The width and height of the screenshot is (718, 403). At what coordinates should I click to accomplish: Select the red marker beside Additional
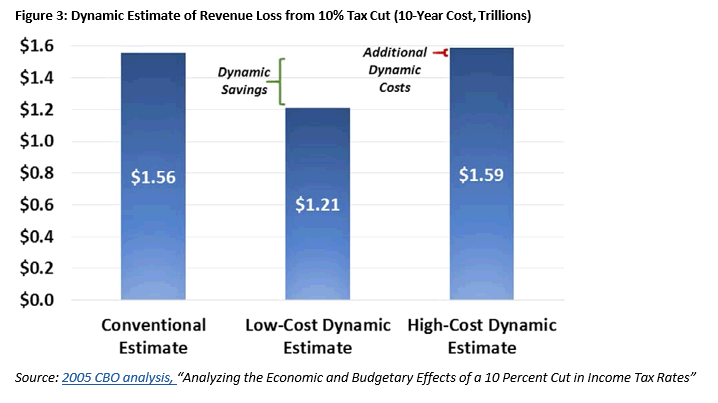[439, 53]
